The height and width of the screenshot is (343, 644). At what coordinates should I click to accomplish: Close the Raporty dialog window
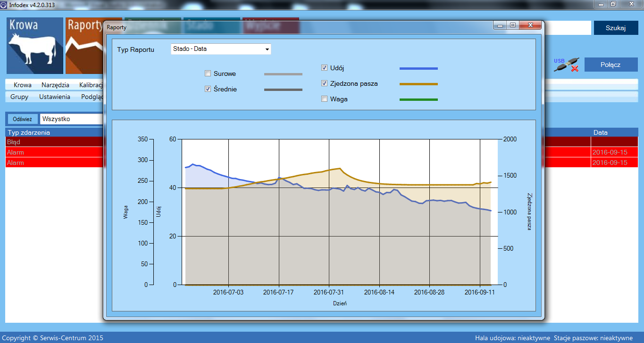pos(531,25)
